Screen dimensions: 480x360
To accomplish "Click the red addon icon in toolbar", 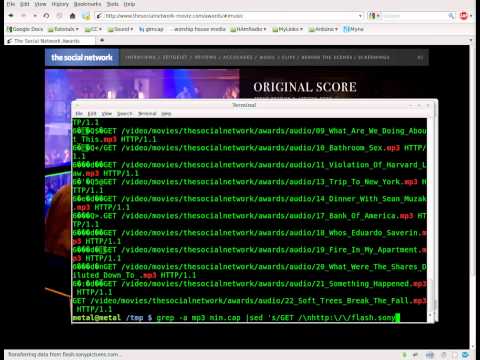I will point(463,16).
